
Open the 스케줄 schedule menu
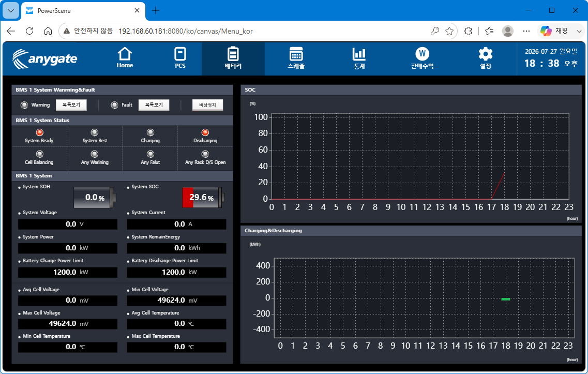[296, 58]
